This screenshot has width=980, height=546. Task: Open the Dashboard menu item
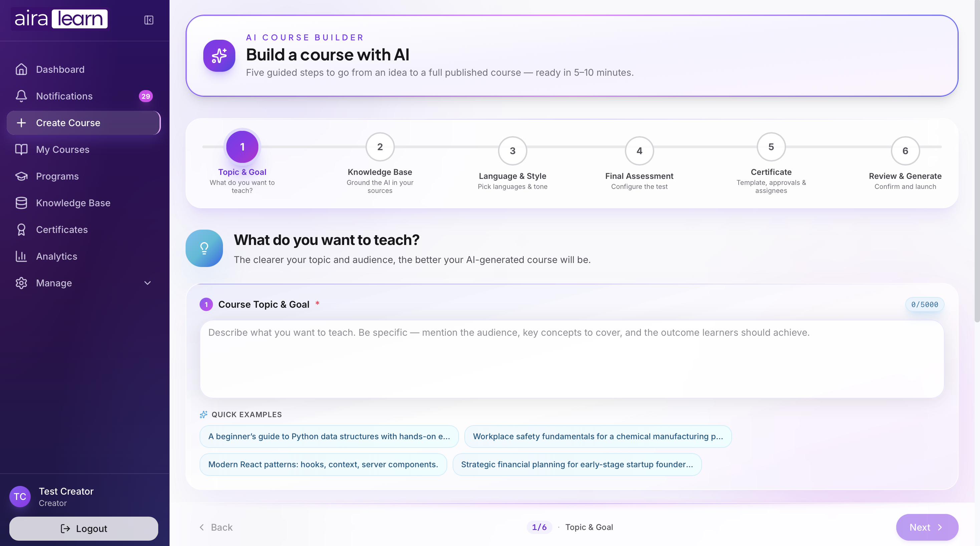(84, 69)
